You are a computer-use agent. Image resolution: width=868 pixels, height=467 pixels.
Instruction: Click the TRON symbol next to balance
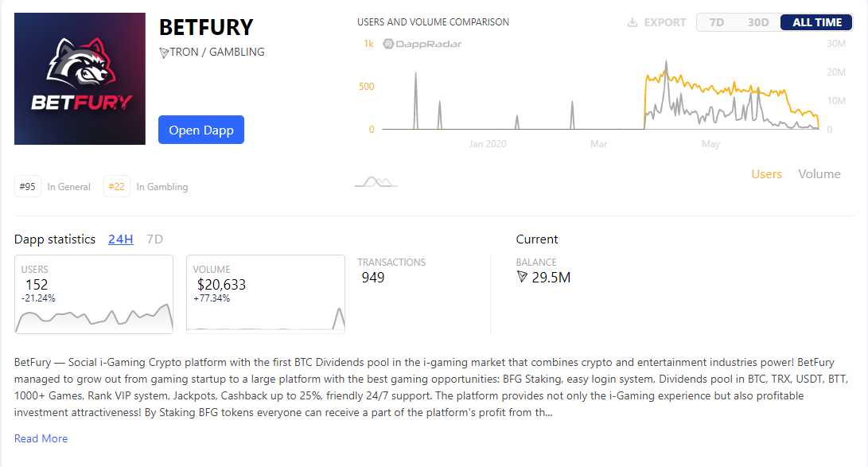click(522, 278)
